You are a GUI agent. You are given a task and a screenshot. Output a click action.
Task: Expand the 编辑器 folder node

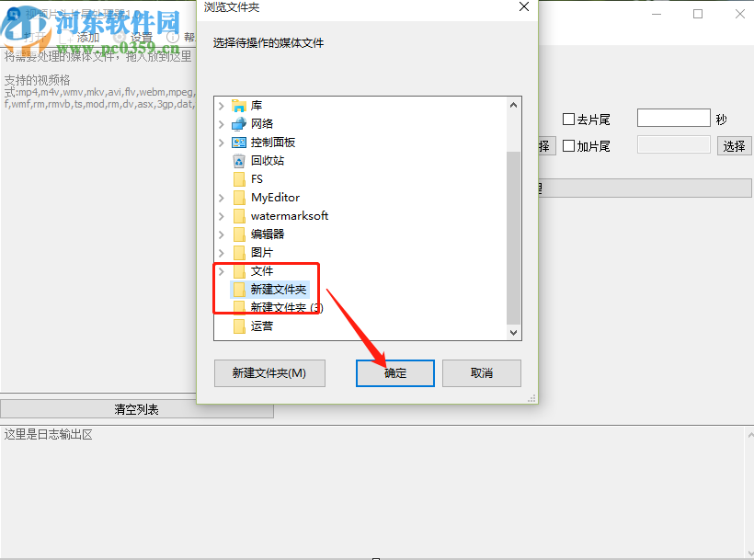point(222,234)
